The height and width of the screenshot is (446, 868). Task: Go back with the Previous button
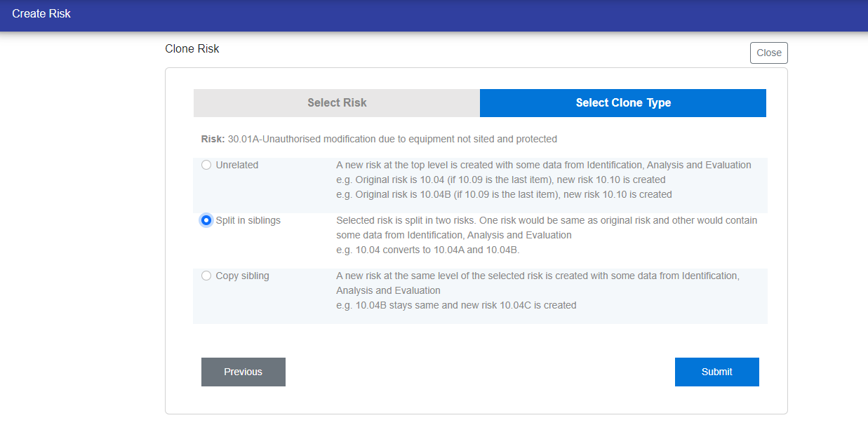click(x=243, y=372)
